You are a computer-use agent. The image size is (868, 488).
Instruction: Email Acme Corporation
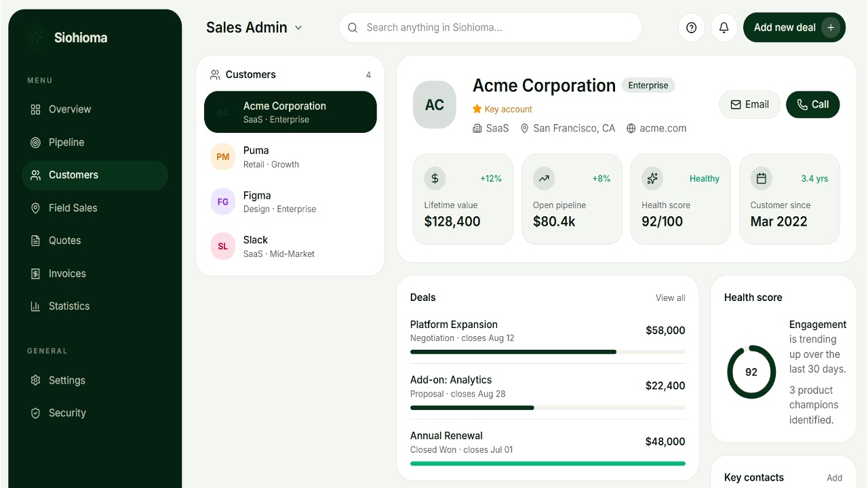click(x=749, y=104)
